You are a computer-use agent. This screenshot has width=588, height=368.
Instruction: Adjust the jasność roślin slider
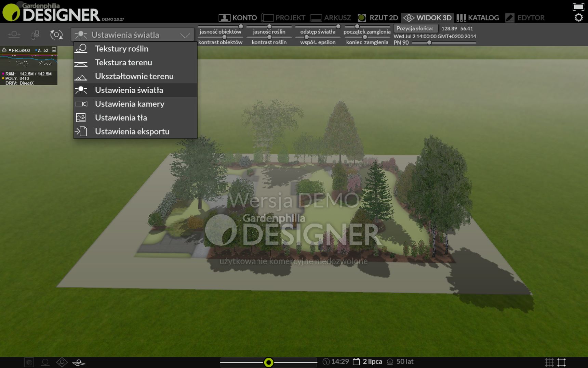coord(269,26)
